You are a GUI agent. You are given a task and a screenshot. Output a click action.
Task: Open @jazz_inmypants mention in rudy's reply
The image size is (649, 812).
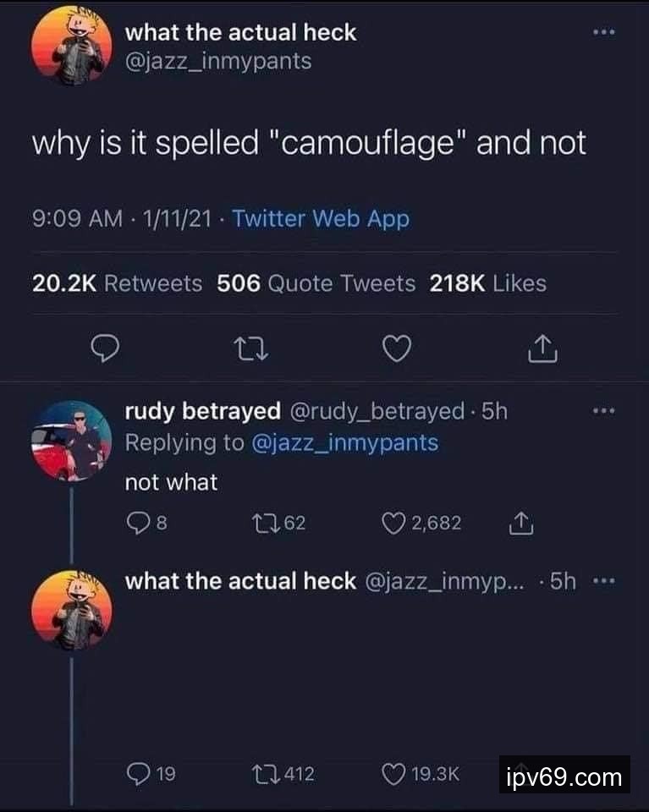tap(344, 442)
